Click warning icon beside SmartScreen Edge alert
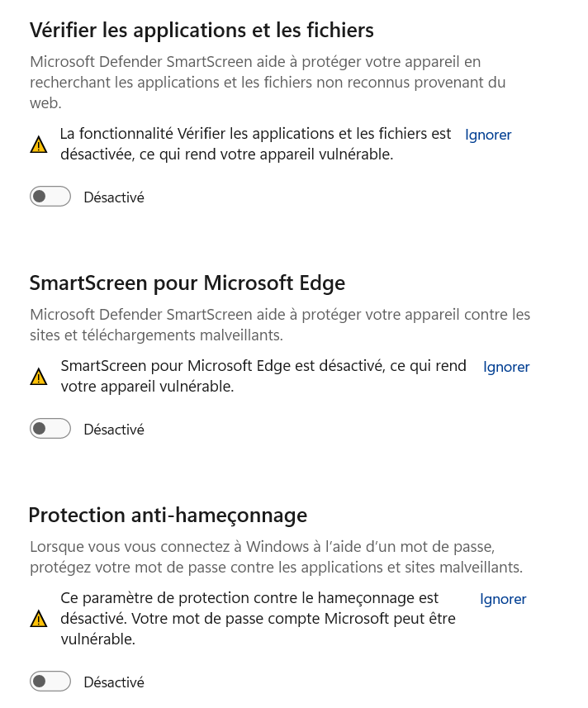The width and height of the screenshot is (588, 708). (x=39, y=377)
